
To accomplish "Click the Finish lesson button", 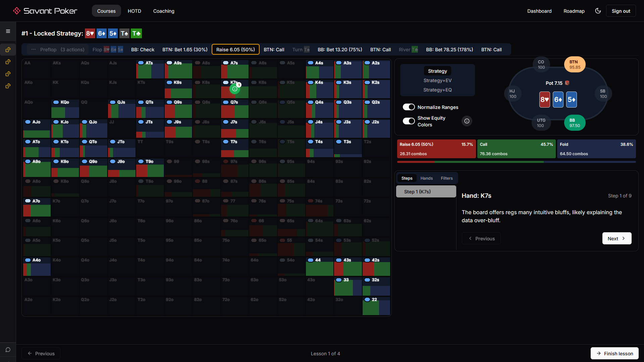I will tap(614, 353).
